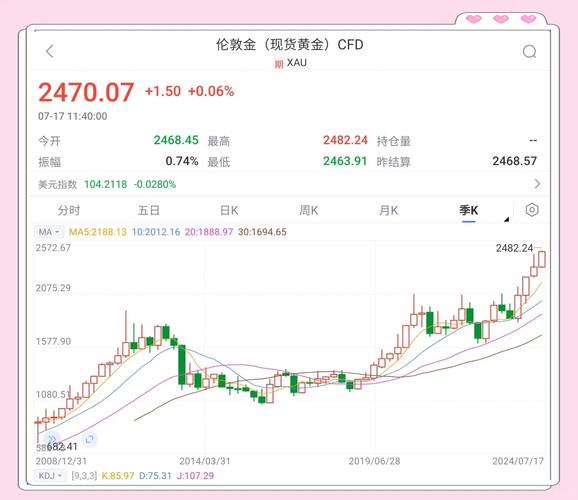Screen dimensions: 578x500
Task: Tap the current price 2470.07
Action: [86, 92]
